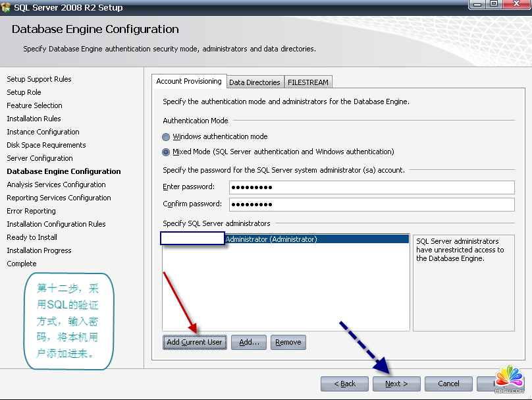The image size is (532, 400).
Task: Minimize the setup window
Action: [477, 5]
